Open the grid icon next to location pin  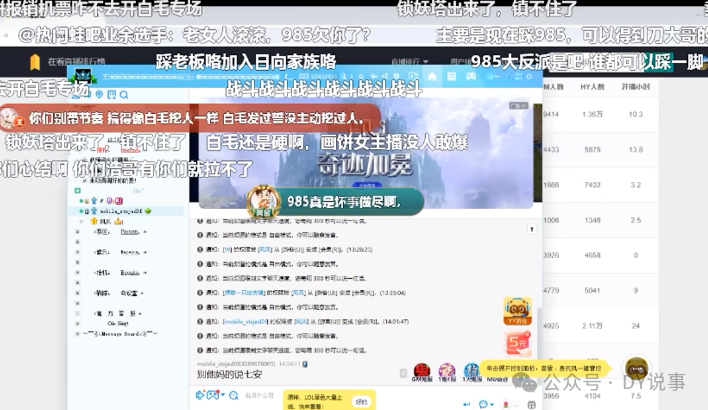pyautogui.click(x=112, y=94)
